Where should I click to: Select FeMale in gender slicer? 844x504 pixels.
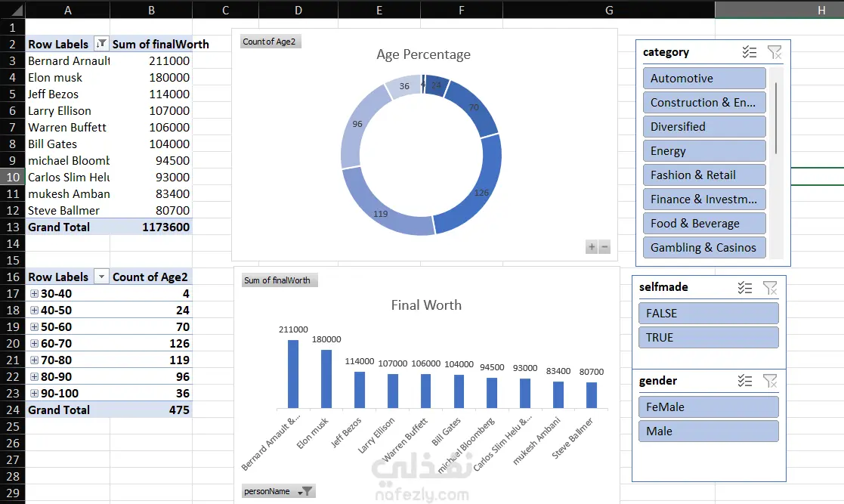pyautogui.click(x=708, y=407)
